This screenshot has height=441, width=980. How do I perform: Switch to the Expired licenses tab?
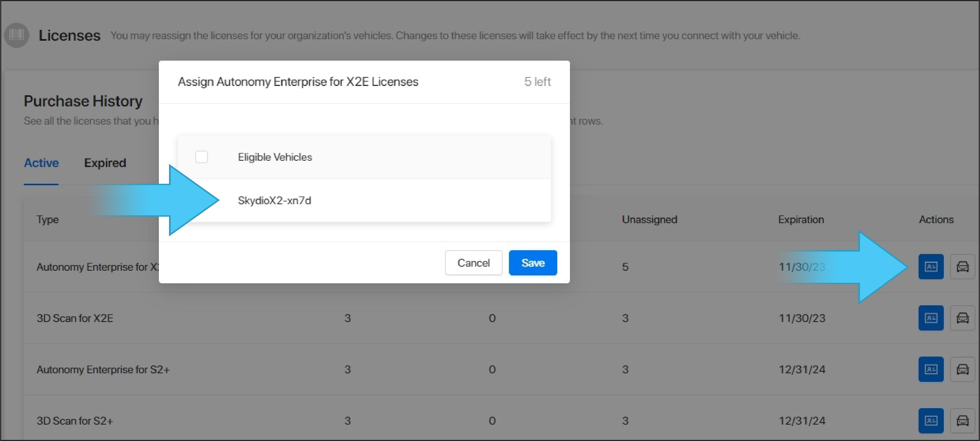click(x=105, y=163)
